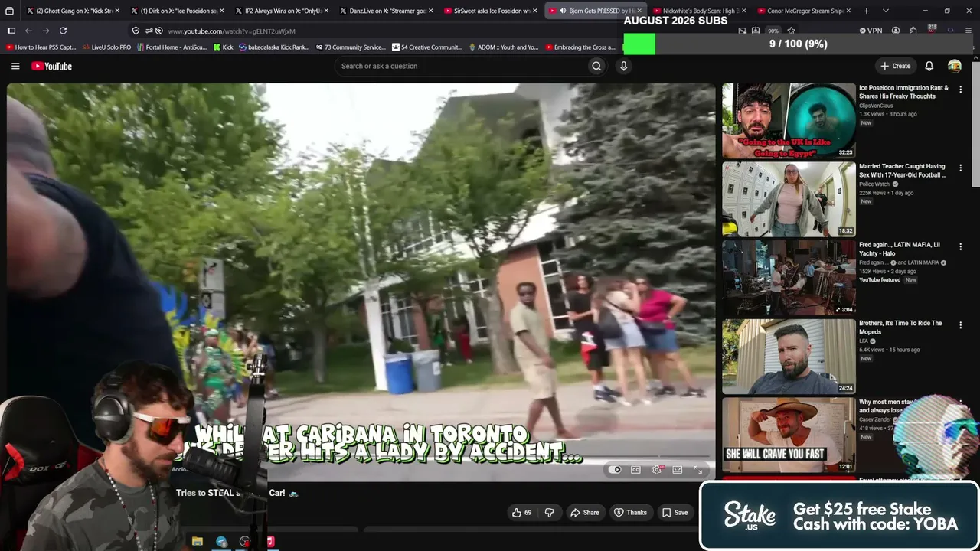Switch to the Dirk on X tab
This screenshot has width=980, height=551.
[178, 11]
